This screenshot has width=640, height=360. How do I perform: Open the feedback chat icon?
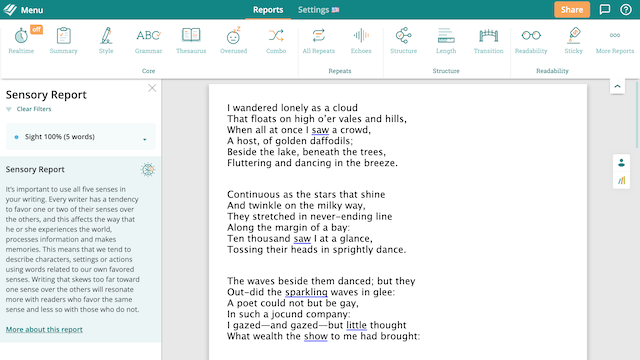tap(605, 9)
